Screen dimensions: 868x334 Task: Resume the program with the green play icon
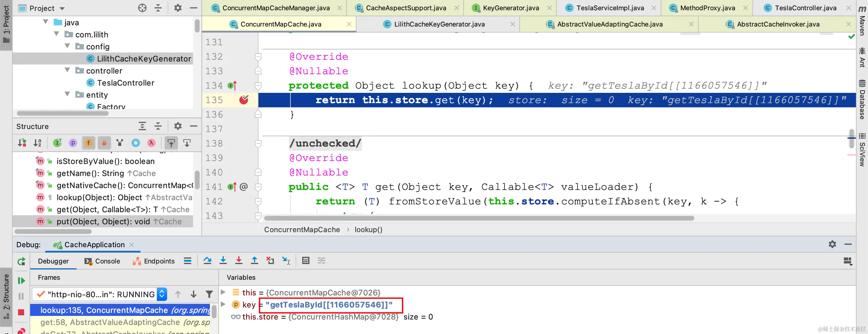[x=21, y=280]
